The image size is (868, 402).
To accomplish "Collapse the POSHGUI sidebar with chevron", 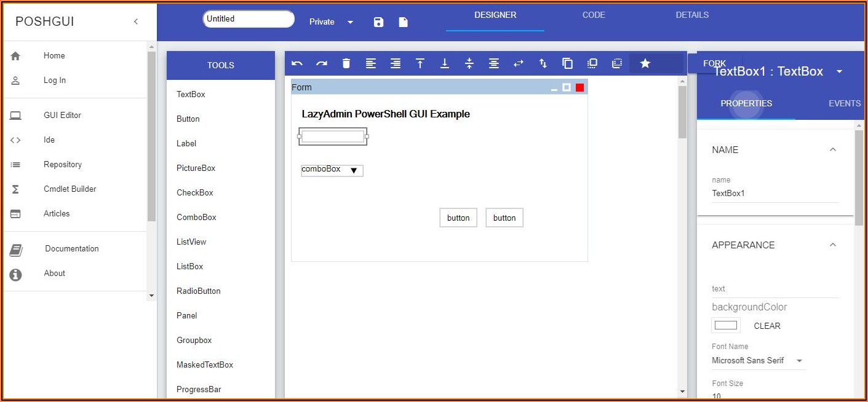I will 136,22.
